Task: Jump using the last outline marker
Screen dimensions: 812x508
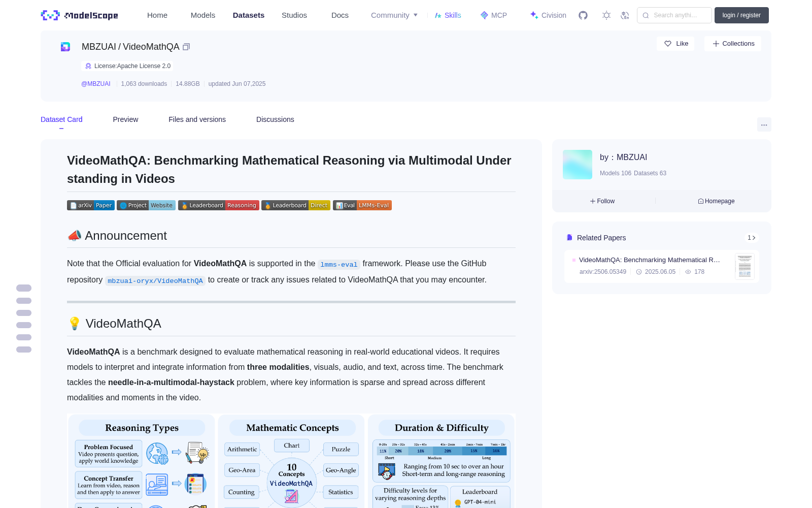Action: coord(24,350)
